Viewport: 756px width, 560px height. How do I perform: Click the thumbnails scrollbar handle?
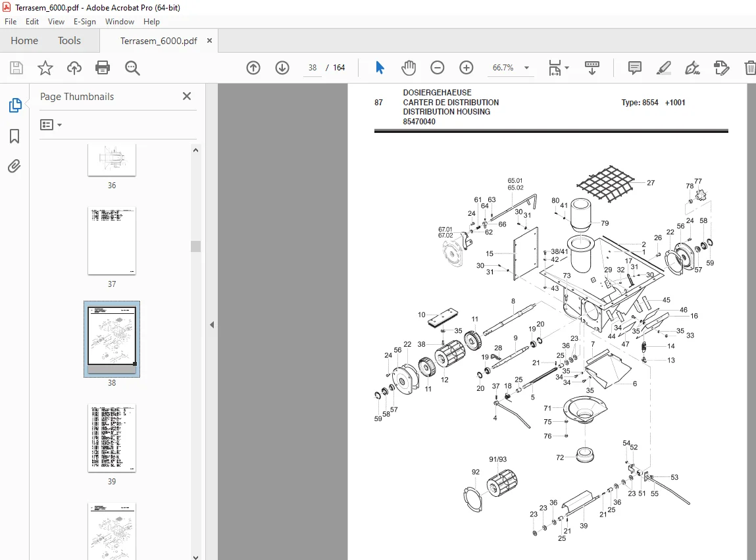[196, 246]
